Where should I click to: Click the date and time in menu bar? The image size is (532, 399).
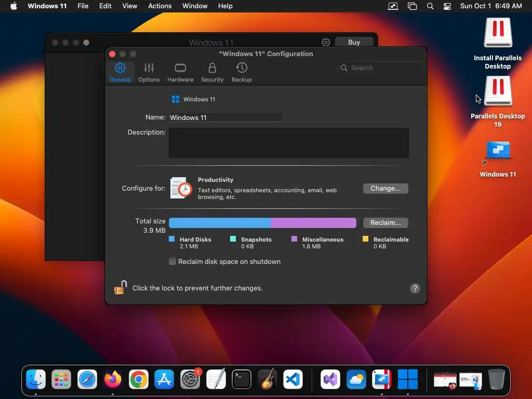coord(491,6)
